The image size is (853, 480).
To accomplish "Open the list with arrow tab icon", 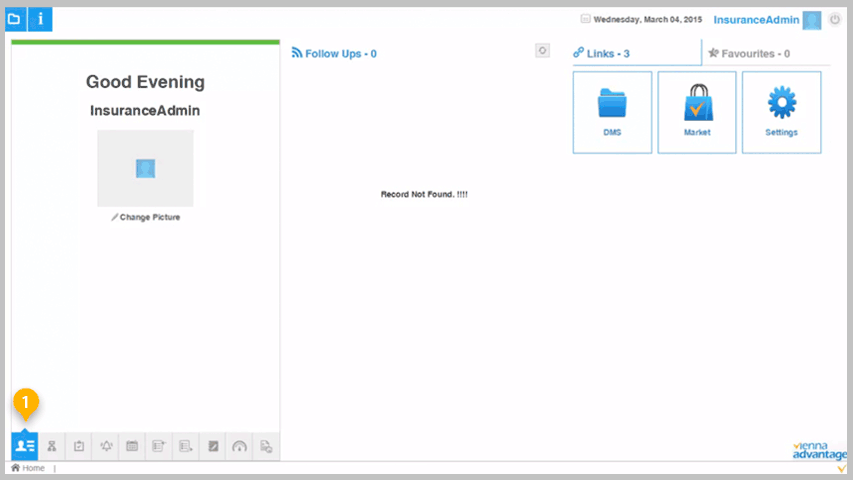I will click(186, 446).
